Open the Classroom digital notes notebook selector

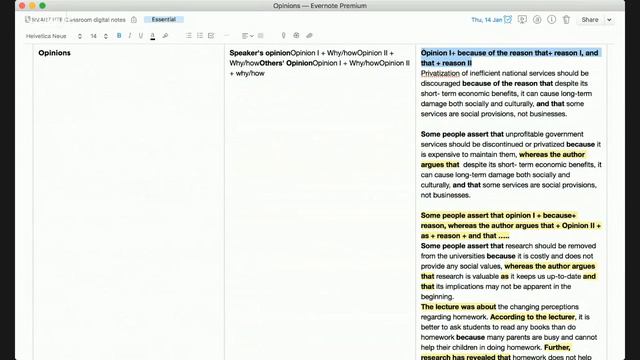[x=76, y=20]
